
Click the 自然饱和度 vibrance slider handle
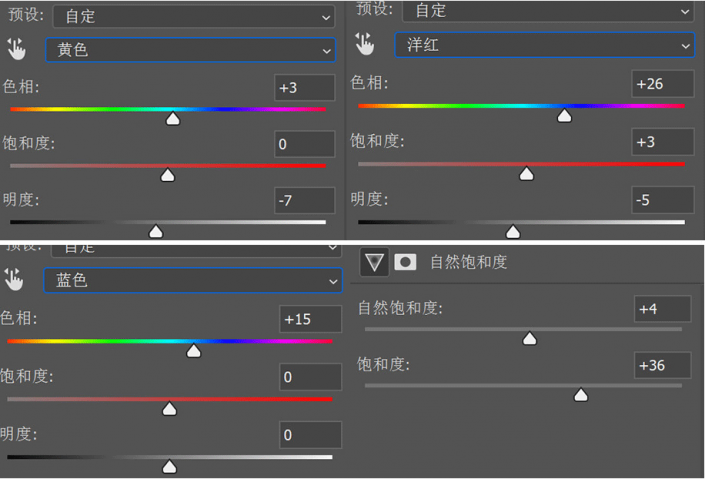coord(530,339)
